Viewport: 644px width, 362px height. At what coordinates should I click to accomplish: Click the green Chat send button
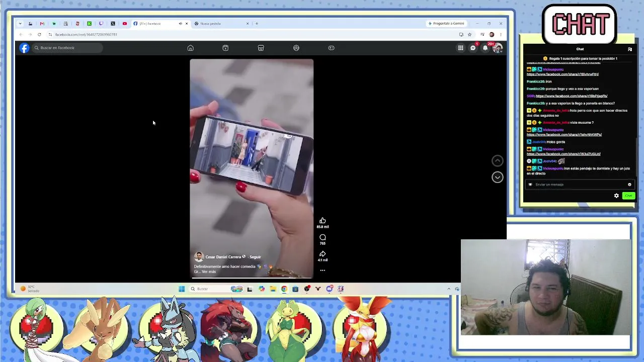tap(628, 196)
